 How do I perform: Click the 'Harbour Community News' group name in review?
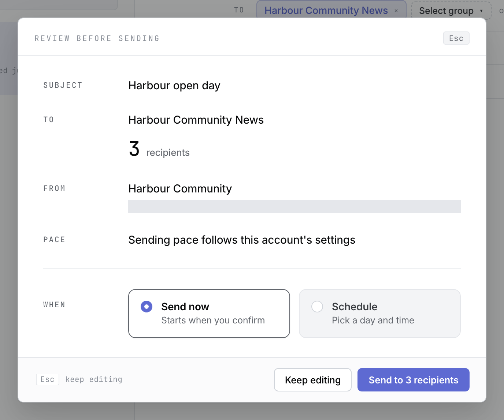point(196,120)
